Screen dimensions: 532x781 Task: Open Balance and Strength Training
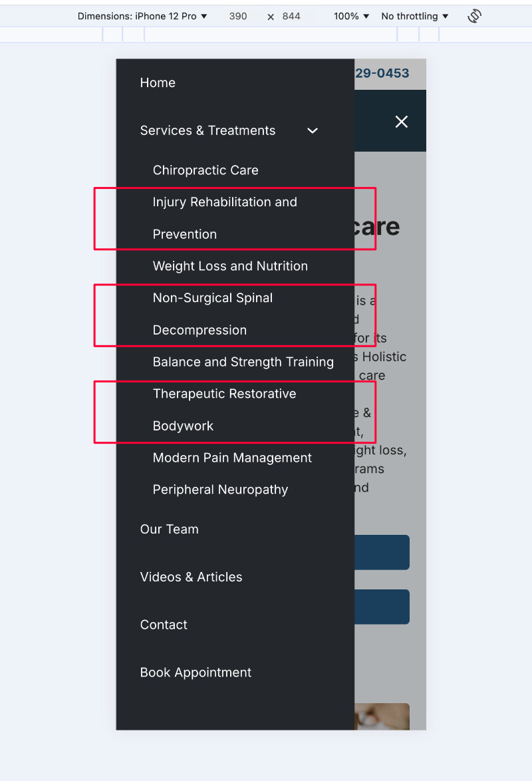pyautogui.click(x=243, y=362)
